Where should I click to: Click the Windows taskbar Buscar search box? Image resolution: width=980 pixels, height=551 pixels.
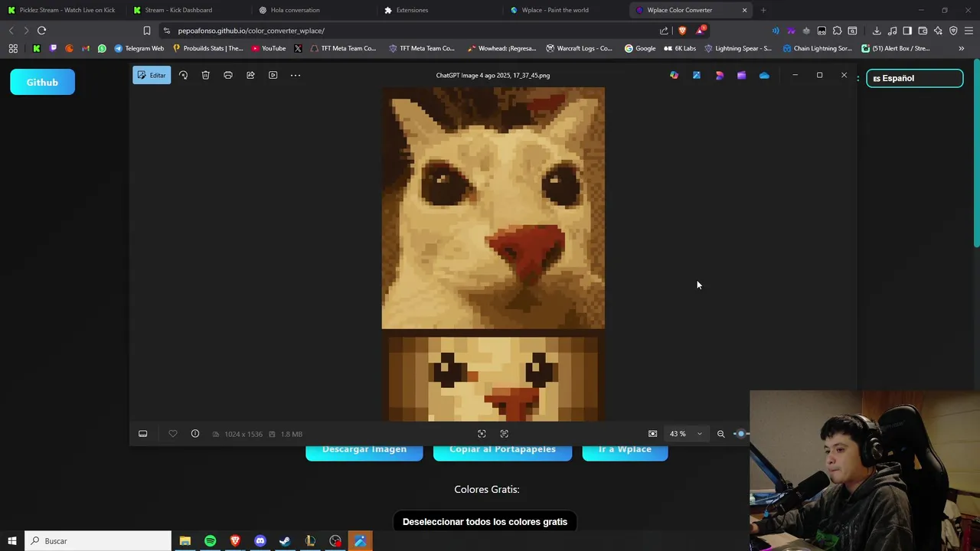[98, 541]
